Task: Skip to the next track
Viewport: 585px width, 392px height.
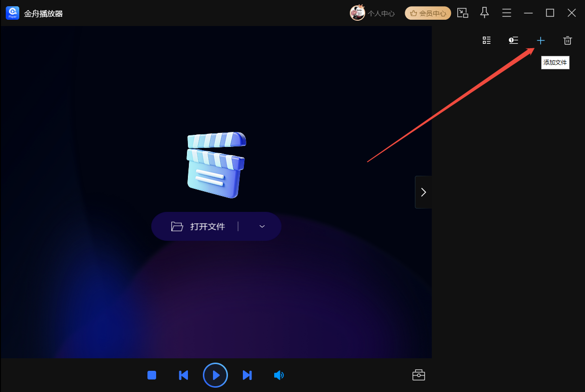Action: (x=247, y=375)
